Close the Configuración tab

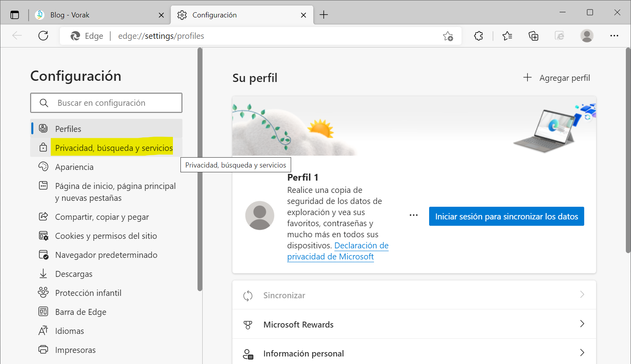click(x=303, y=15)
